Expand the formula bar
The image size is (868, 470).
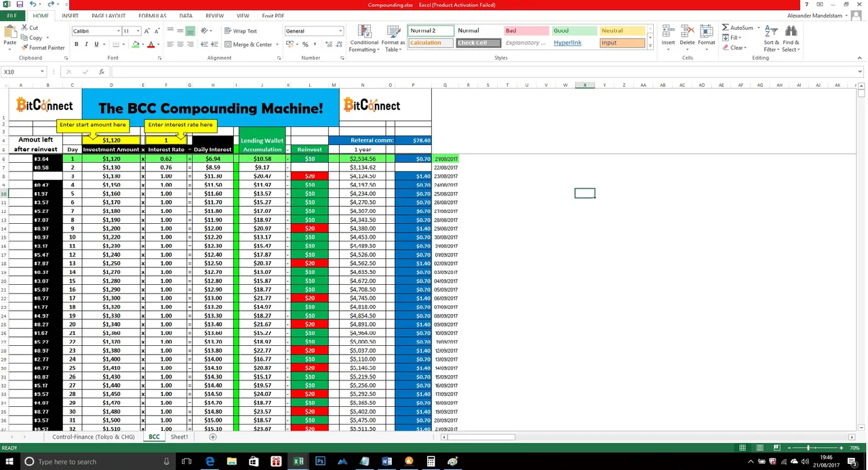[x=860, y=72]
